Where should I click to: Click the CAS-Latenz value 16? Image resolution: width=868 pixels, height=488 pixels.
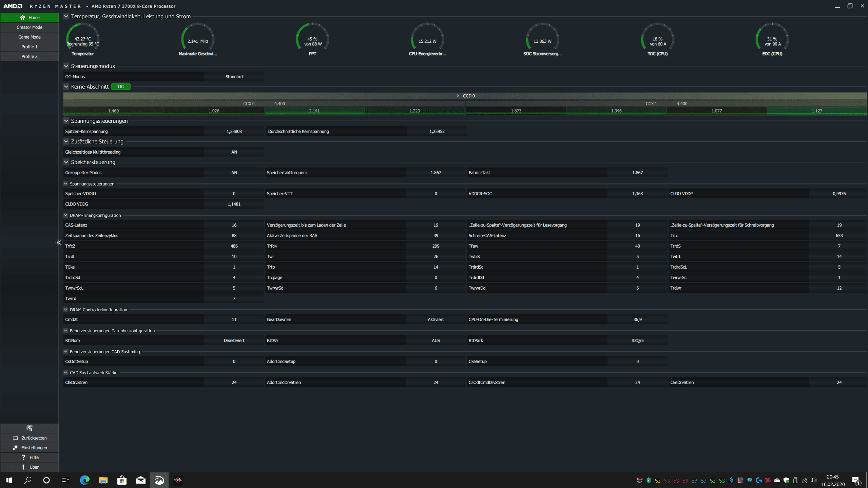click(x=234, y=225)
